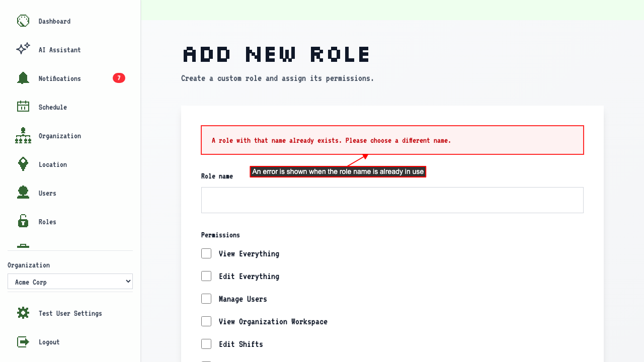The width and height of the screenshot is (644, 362).
Task: Click the Users person icon
Action: [23, 193]
